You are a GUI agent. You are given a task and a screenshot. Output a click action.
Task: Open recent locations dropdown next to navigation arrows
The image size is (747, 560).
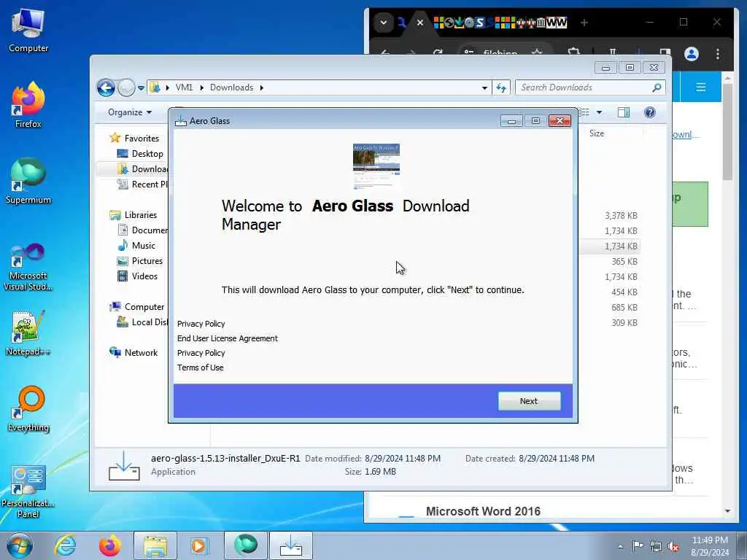coord(141,87)
